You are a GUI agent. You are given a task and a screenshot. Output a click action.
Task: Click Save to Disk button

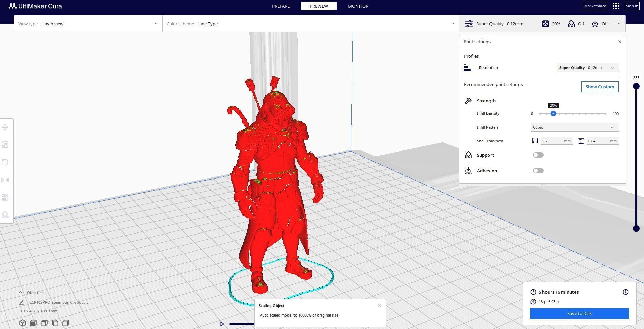[x=579, y=313]
